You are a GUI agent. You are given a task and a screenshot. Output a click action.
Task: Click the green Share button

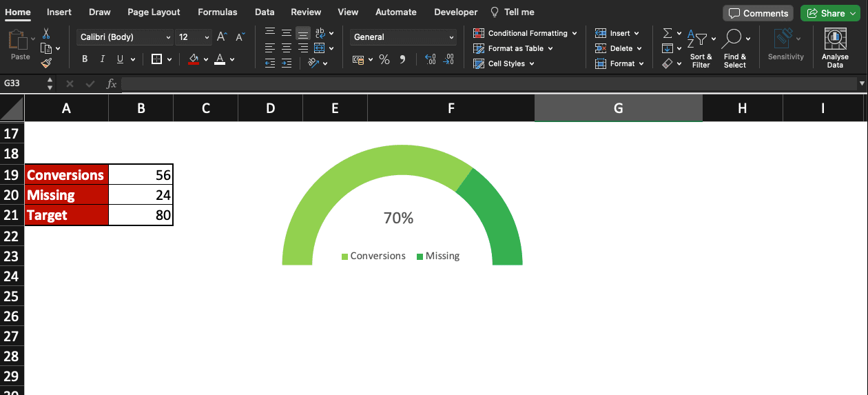click(x=831, y=13)
